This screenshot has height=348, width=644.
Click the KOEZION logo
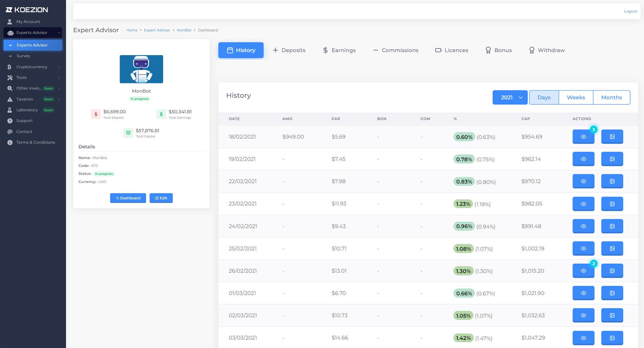(x=27, y=10)
